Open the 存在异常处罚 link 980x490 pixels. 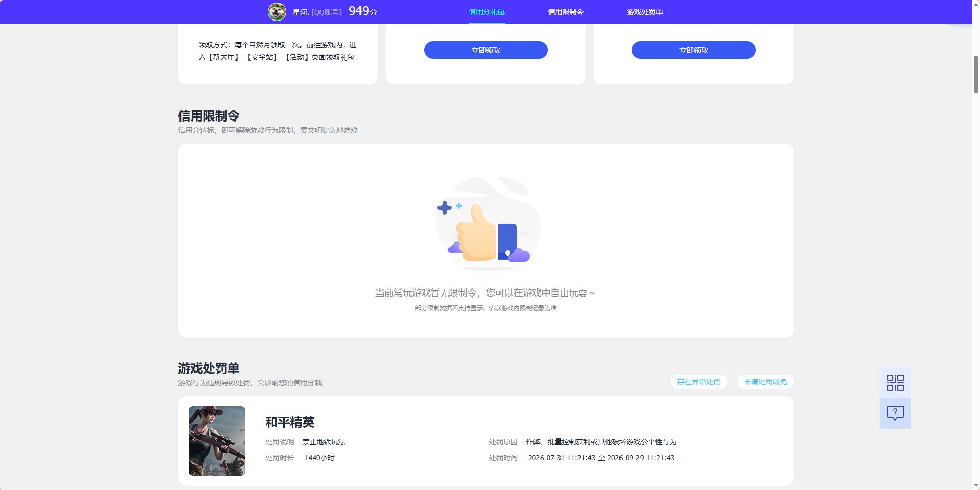[698, 382]
